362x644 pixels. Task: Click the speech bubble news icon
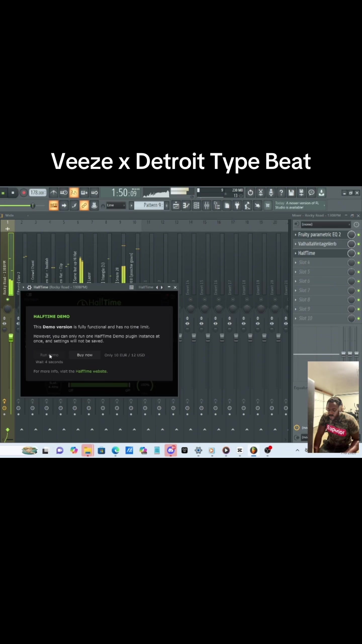311,193
